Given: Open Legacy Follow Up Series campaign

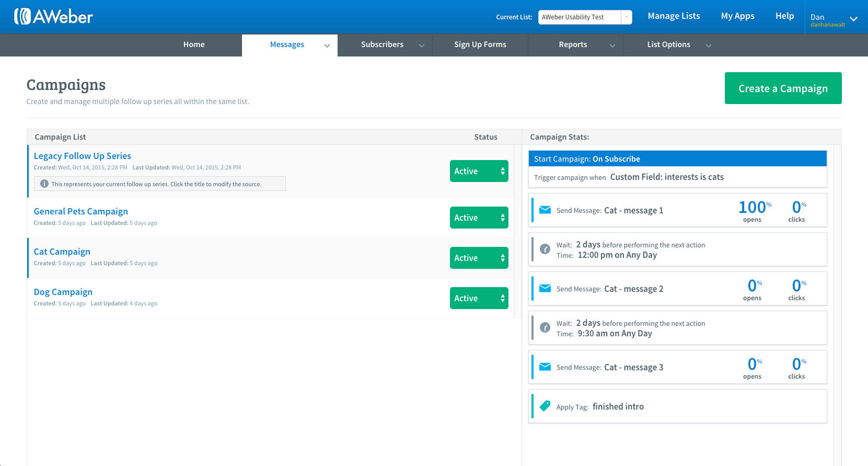Looking at the screenshot, I should (x=82, y=156).
